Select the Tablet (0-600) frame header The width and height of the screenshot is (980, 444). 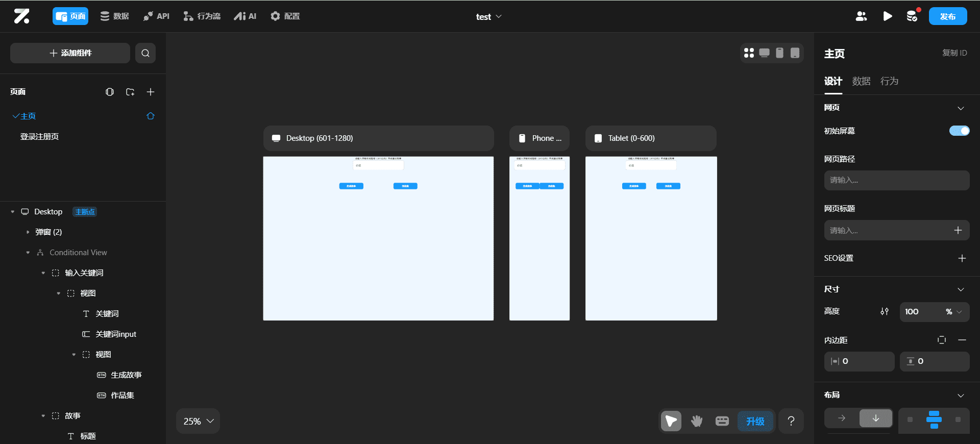[651, 138]
